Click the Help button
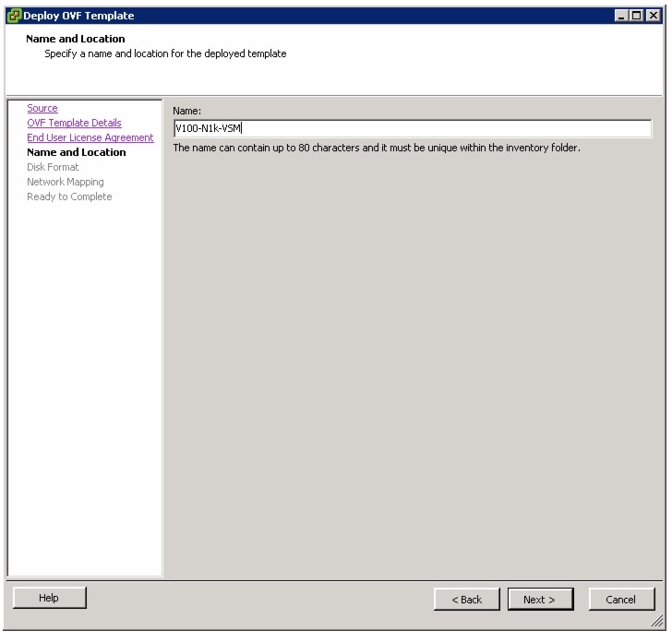This screenshot has height=643, width=672. [x=49, y=598]
